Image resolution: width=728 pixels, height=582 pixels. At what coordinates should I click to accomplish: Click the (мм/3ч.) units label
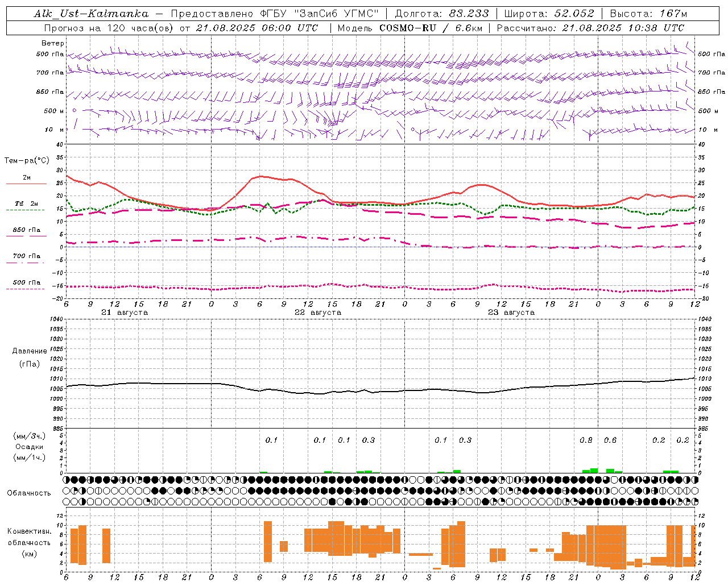[30, 436]
